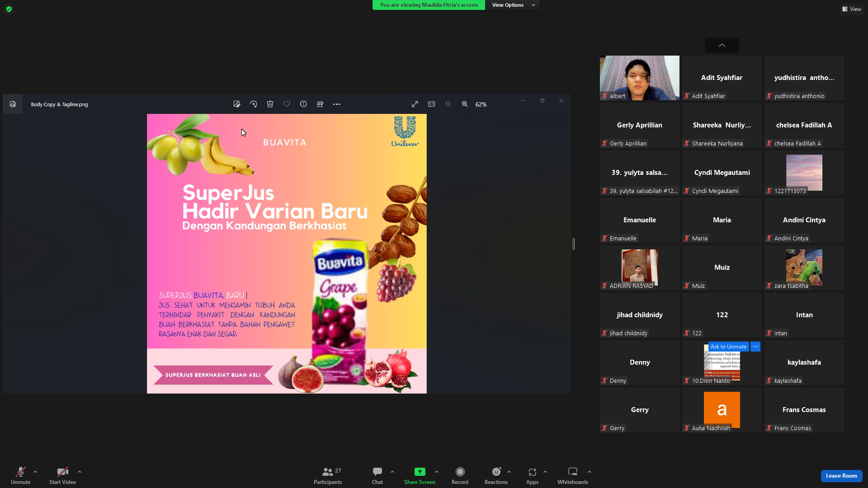The height and width of the screenshot is (488, 868).
Task: Set image to actual size
Action: pos(432,104)
